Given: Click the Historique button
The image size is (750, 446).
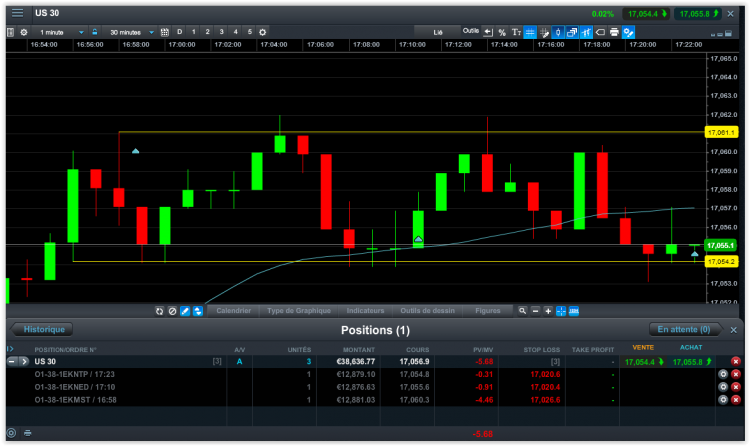Looking at the screenshot, I should pos(43,329).
